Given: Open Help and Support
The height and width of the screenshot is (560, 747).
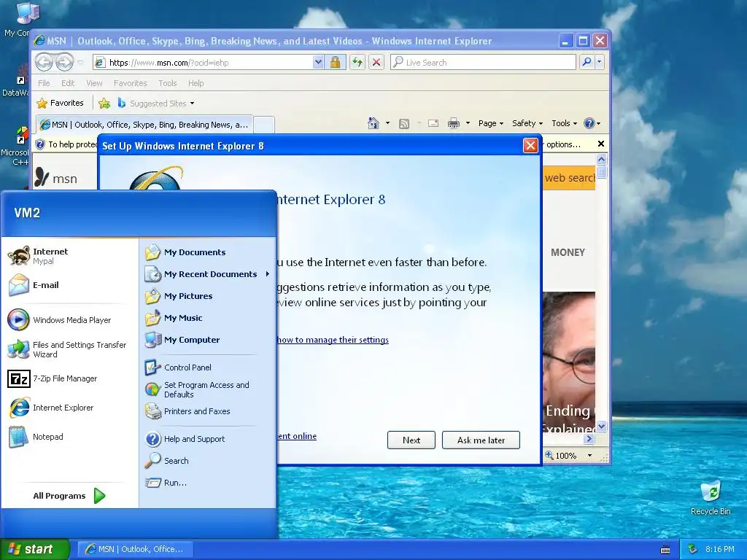Looking at the screenshot, I should (185, 439).
